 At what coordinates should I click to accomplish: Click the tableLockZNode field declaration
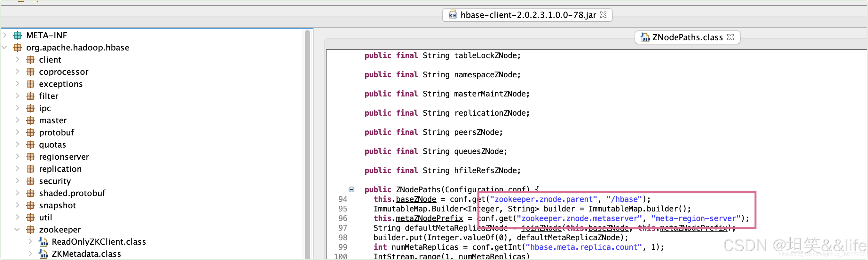[442, 56]
